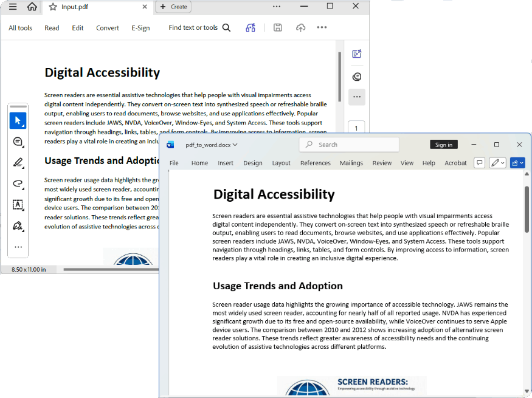Open more tools in Acrobat quick toolbar
Viewport: 532px width, 398px height.
(x=18, y=247)
